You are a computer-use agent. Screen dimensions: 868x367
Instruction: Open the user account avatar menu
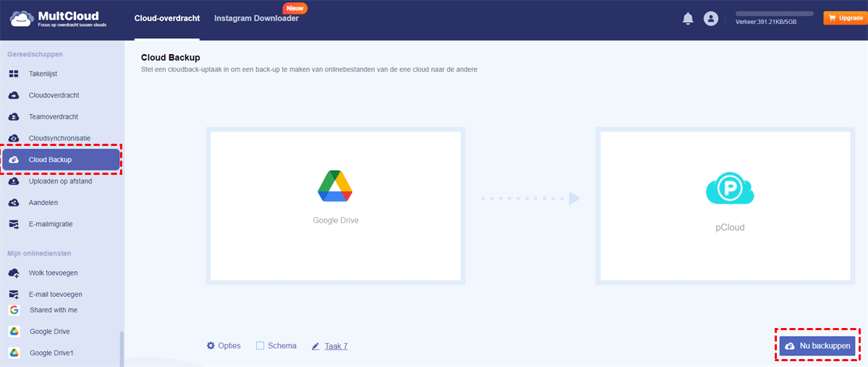(x=711, y=19)
